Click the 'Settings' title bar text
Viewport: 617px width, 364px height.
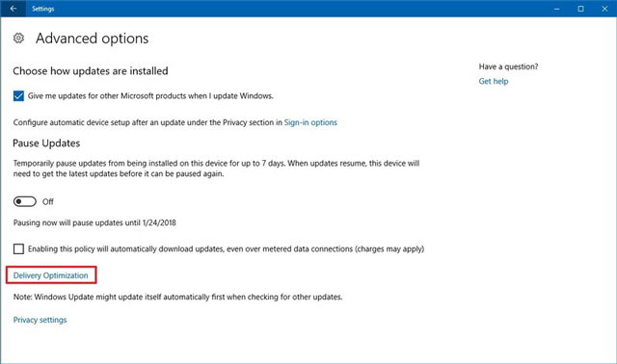(42, 9)
